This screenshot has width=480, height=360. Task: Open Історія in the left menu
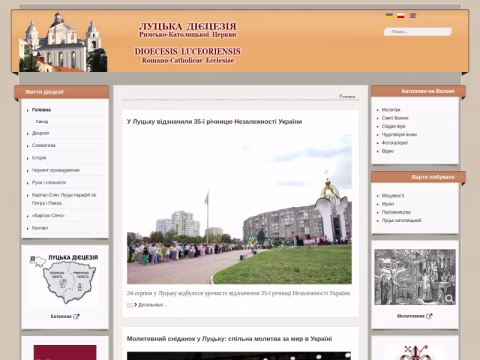click(39, 158)
